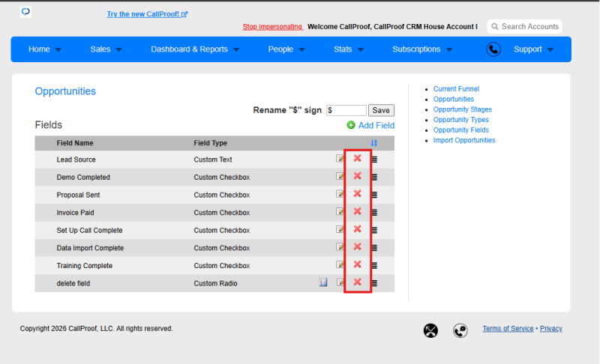Select the Custom Text type cell

click(213, 160)
